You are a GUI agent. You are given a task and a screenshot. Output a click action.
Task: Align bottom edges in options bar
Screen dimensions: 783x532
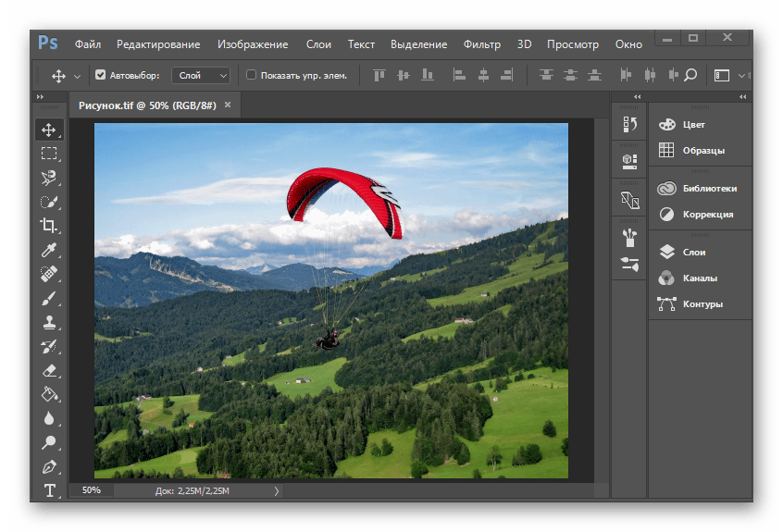pyautogui.click(x=427, y=75)
